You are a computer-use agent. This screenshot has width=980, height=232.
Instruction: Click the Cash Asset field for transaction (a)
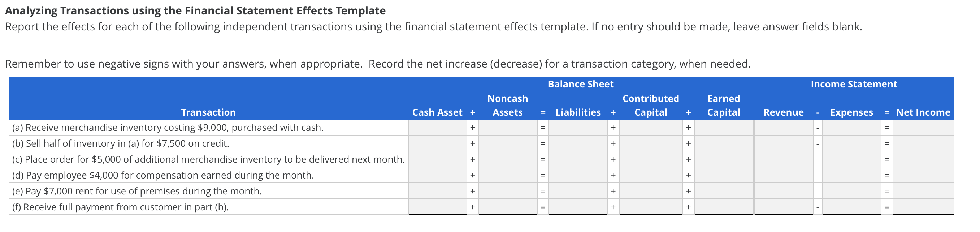pyautogui.click(x=438, y=128)
